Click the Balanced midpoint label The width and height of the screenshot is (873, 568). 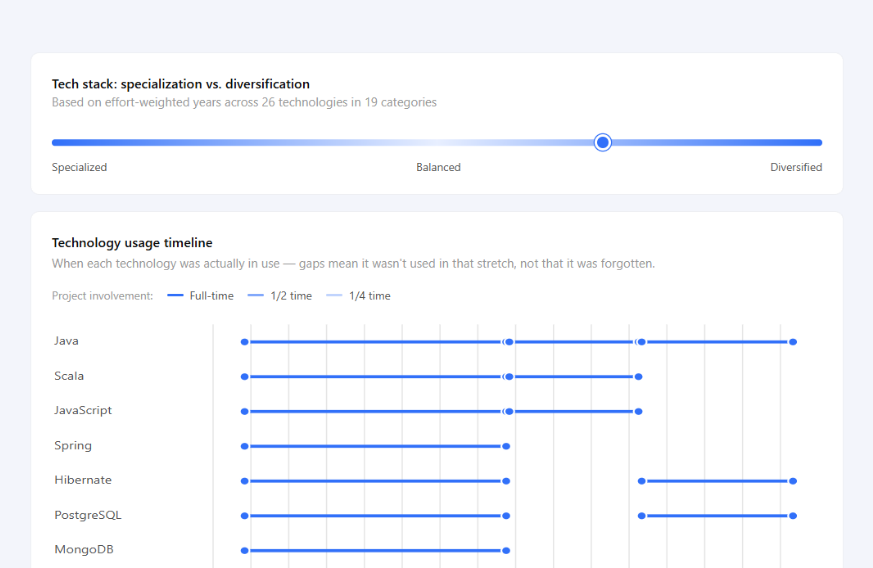(x=438, y=167)
